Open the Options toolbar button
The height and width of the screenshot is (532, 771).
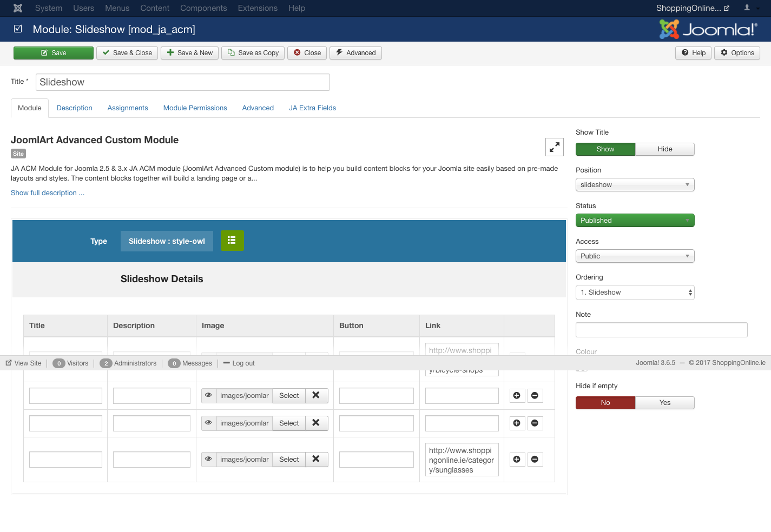pos(737,53)
